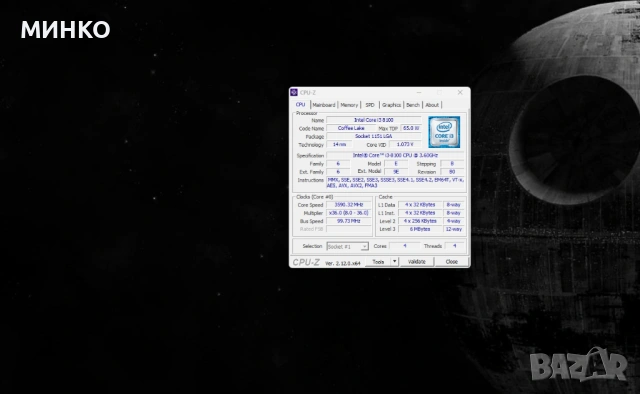The height and width of the screenshot is (394, 640).
Task: Click the Specification field text
Action: pyautogui.click(x=395, y=156)
